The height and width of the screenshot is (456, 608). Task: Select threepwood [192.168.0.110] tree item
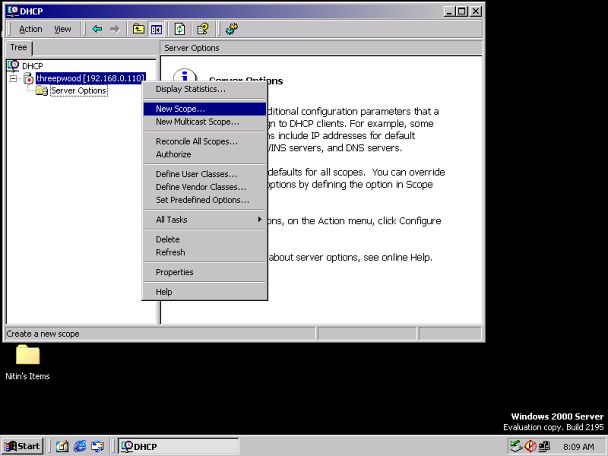click(x=91, y=78)
